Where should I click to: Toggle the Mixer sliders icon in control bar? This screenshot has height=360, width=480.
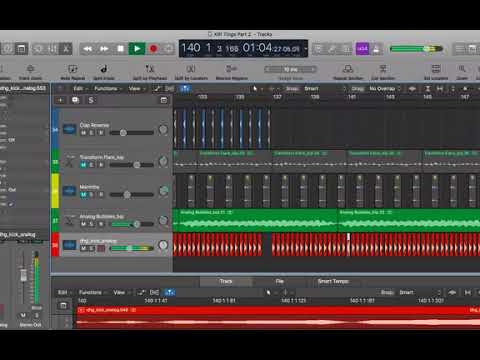[52, 49]
